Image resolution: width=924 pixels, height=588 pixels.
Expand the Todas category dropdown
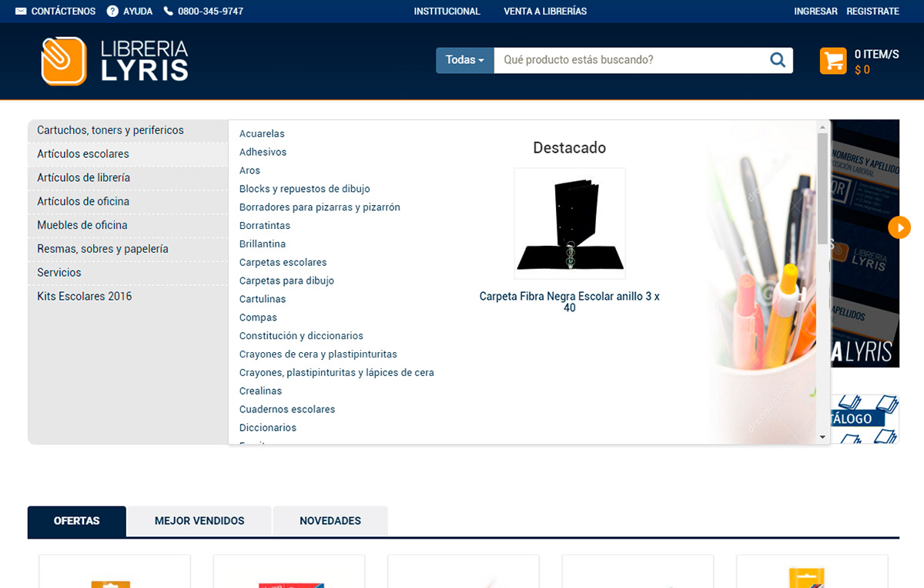(465, 60)
